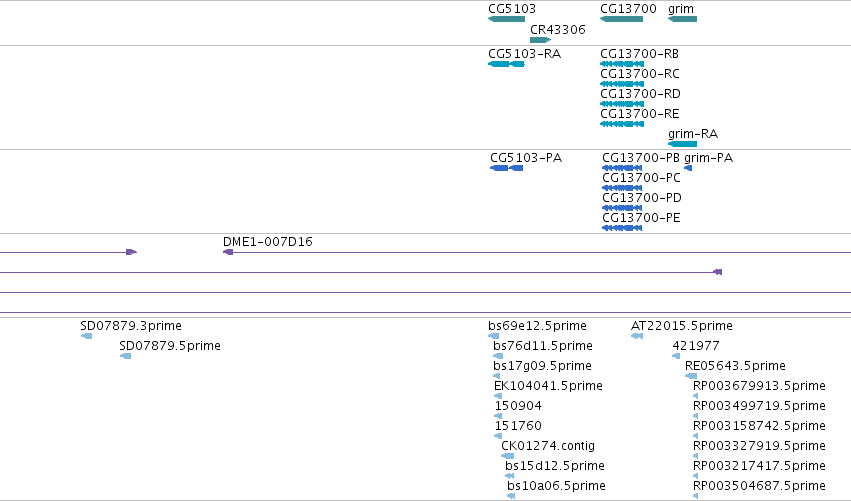The width and height of the screenshot is (851, 501).
Task: Select the SD07879.5prime EST glyph
Action: [x=125, y=356]
